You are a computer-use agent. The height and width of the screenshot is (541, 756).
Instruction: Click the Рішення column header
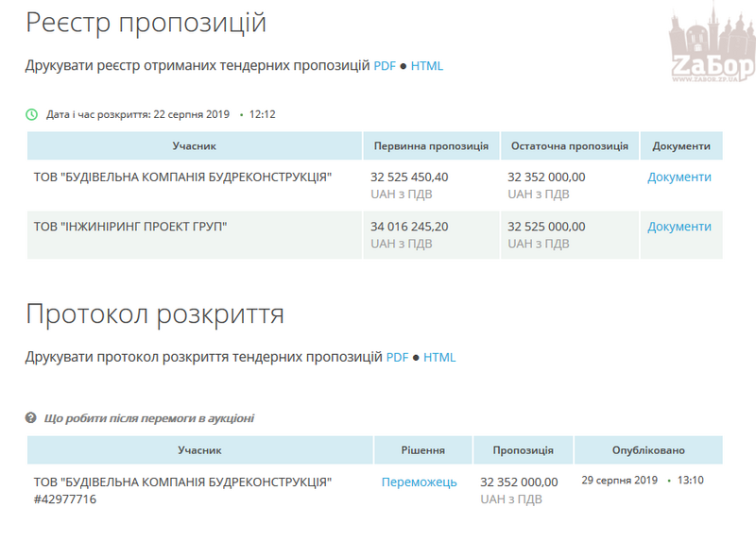[x=422, y=450]
